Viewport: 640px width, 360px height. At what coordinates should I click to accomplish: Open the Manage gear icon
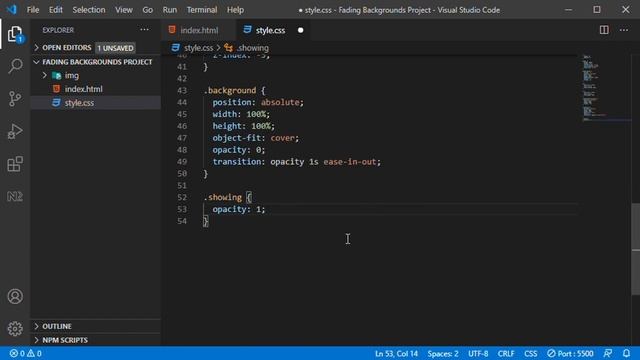point(15,329)
